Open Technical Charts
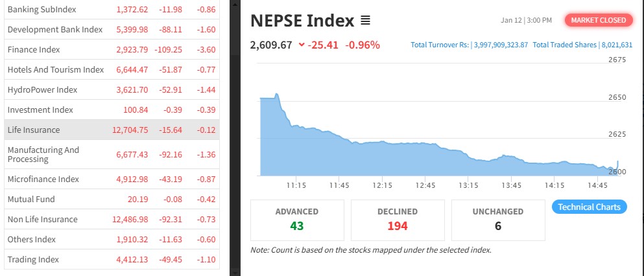644x276 pixels. pos(589,207)
